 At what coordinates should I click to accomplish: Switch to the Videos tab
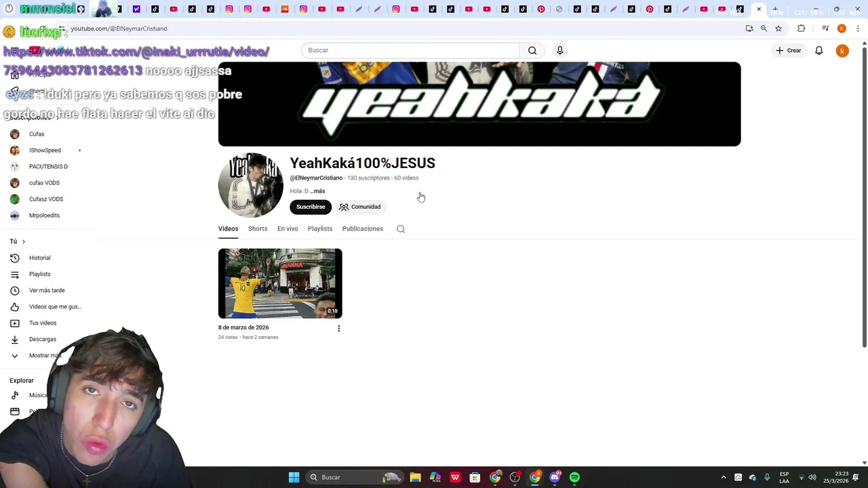pos(228,229)
